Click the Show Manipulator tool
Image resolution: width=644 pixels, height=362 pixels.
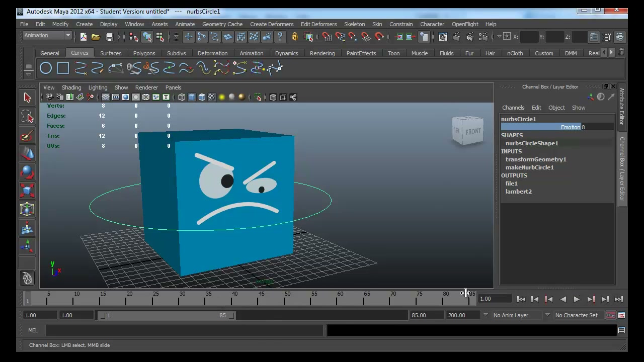27,246
